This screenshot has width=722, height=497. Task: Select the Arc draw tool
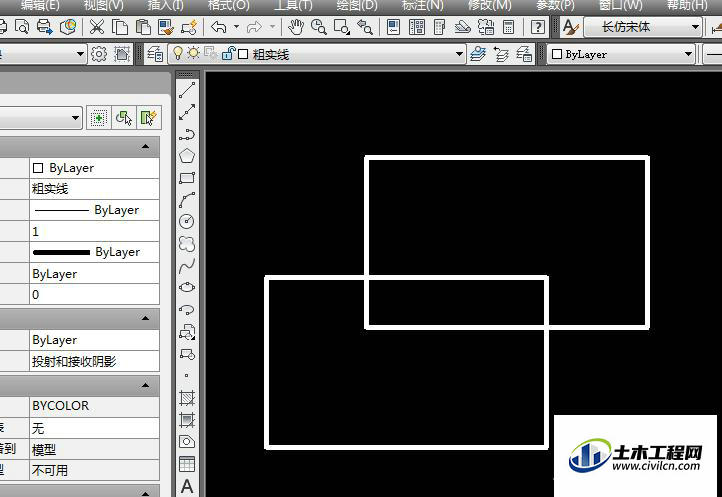click(x=187, y=200)
